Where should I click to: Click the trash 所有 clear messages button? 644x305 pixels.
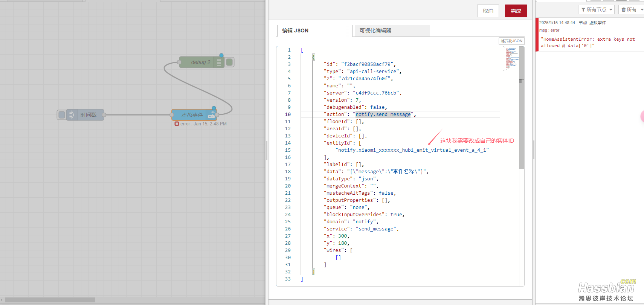[629, 9]
